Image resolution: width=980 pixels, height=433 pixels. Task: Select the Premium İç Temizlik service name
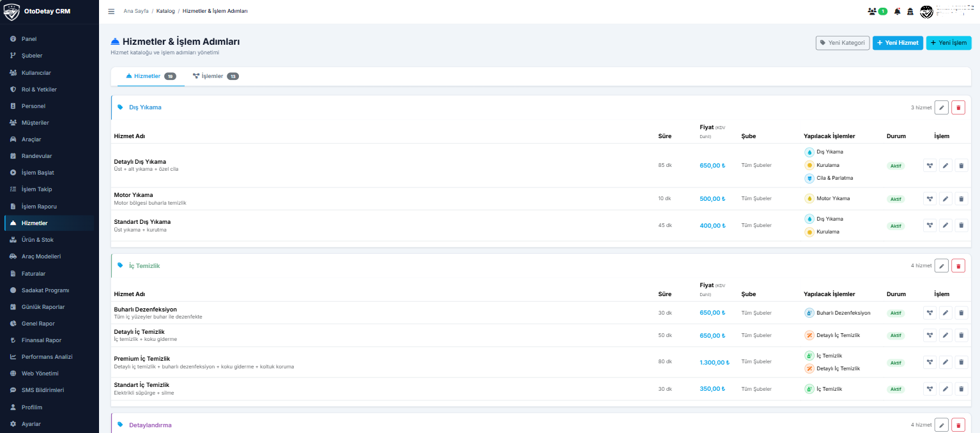click(x=142, y=359)
